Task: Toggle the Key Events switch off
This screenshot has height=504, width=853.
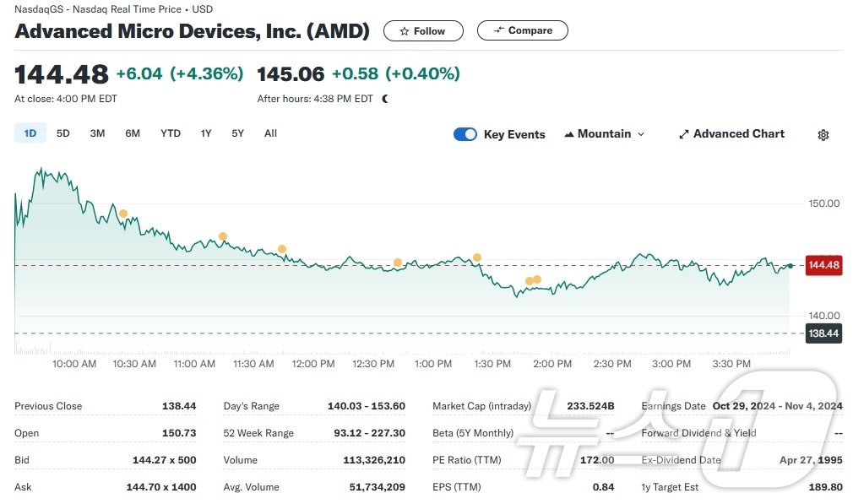Action: (465, 133)
